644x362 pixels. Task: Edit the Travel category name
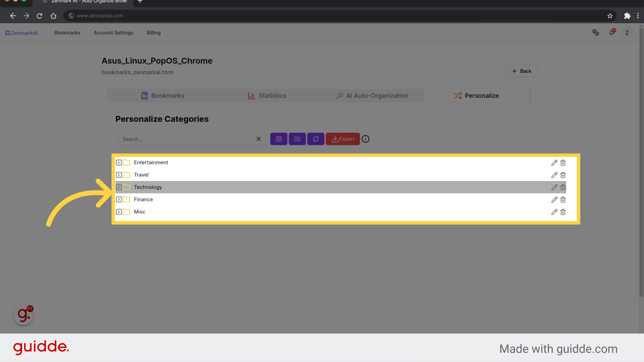[554, 175]
